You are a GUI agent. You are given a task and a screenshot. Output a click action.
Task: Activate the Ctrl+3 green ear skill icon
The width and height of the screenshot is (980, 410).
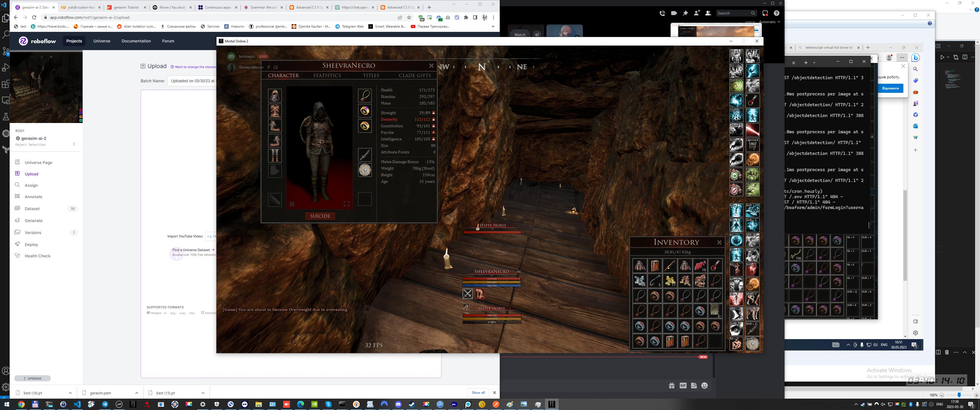[x=736, y=86]
